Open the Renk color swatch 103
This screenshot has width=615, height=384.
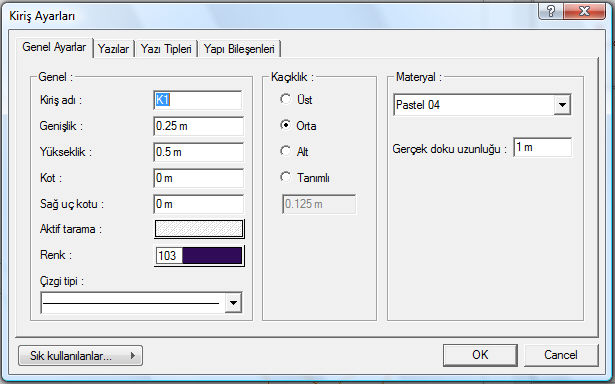tap(199, 256)
